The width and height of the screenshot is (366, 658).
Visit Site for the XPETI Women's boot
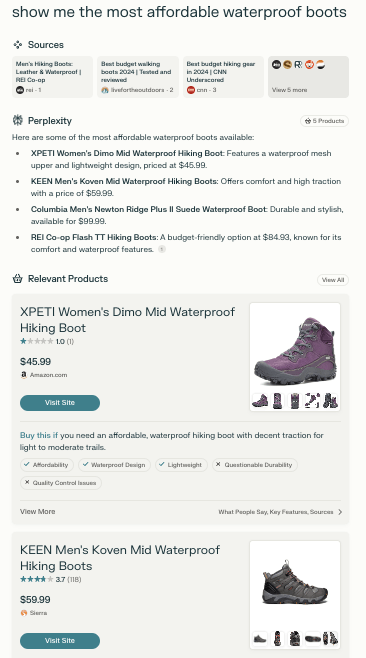60,403
